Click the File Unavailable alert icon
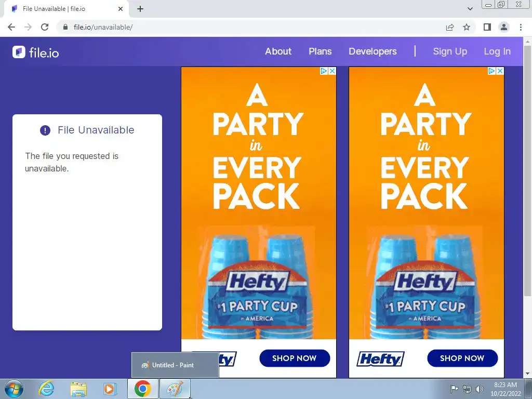Viewport: 532px width, 399px height. [45, 130]
